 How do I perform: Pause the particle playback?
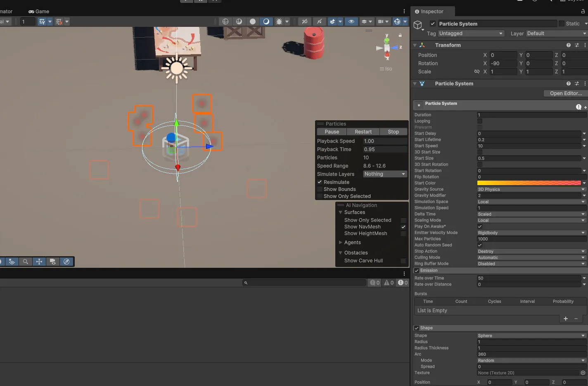click(332, 132)
